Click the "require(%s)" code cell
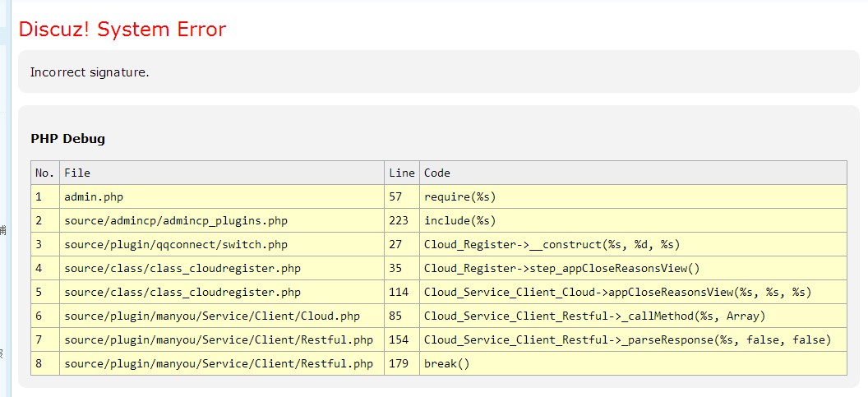The image size is (868, 397). (459, 196)
